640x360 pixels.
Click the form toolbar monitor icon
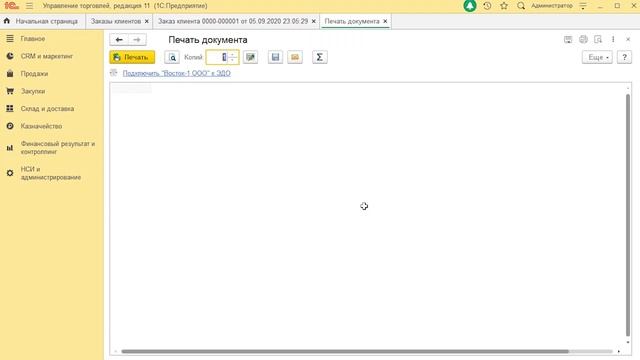click(568, 39)
